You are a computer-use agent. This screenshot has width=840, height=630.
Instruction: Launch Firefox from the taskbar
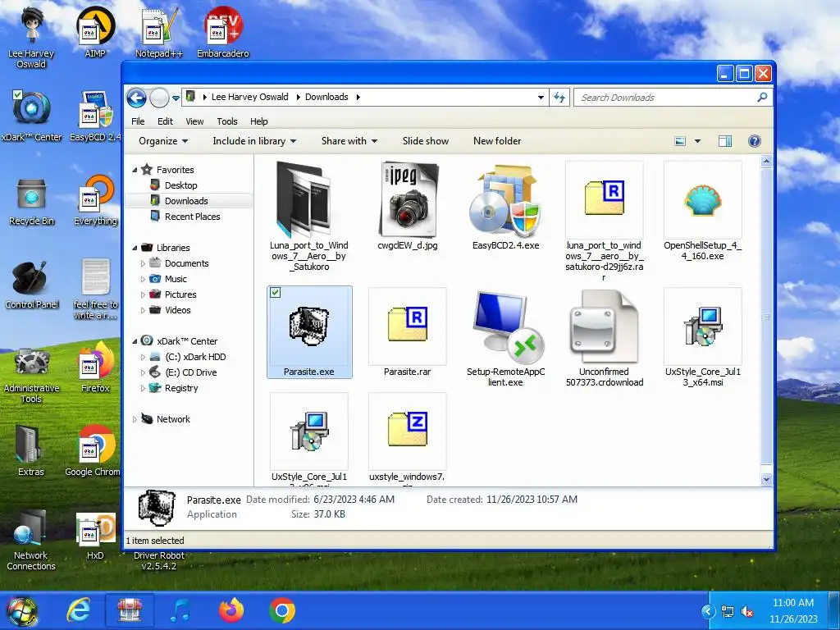click(x=231, y=610)
